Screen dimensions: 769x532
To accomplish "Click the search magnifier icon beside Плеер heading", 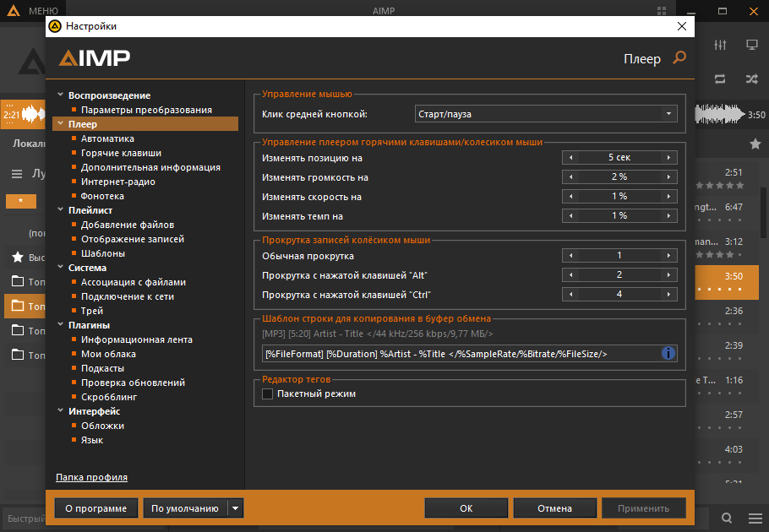I will (x=679, y=57).
